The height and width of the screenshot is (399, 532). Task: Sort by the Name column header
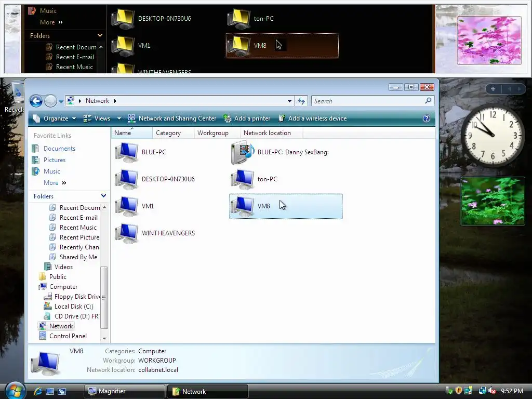[131, 133]
